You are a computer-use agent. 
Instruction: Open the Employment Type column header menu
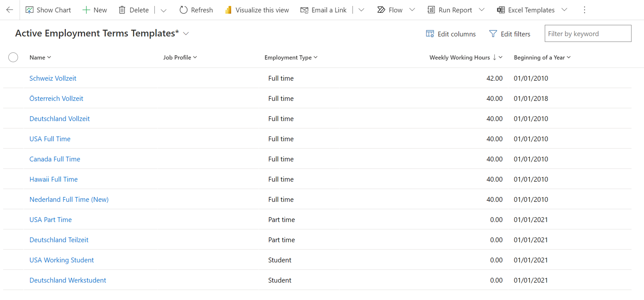(291, 57)
